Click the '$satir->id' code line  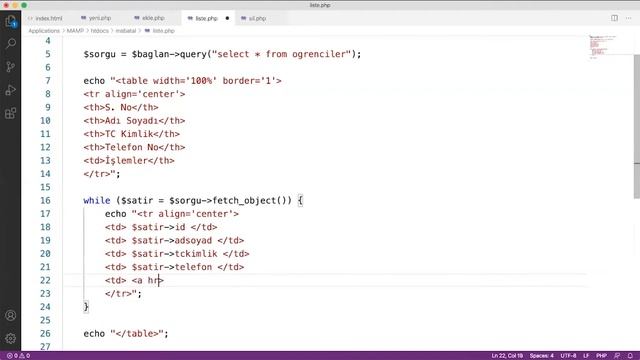tap(161, 227)
